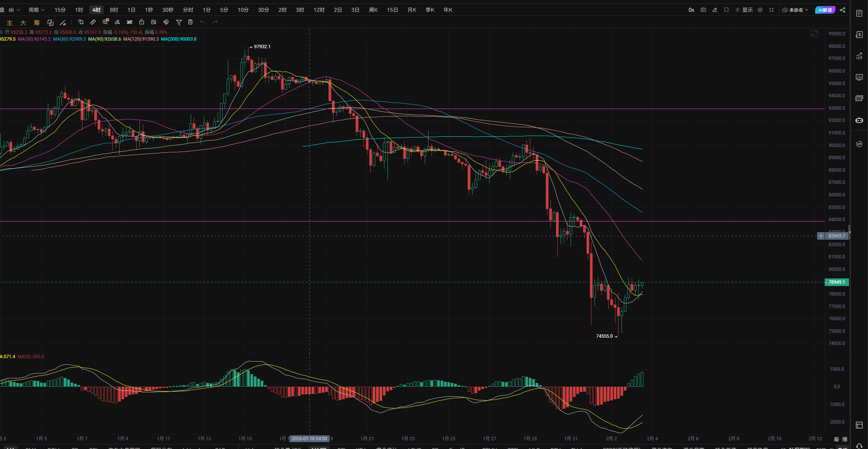Click the filter funnel icon

[x=179, y=22]
